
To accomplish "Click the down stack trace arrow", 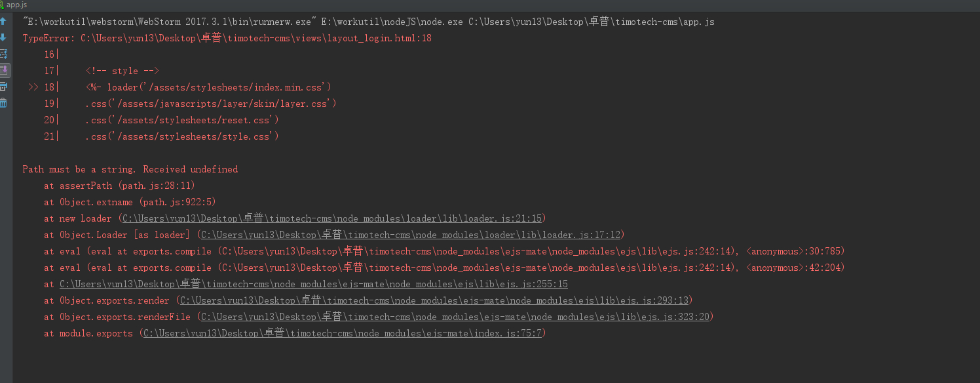I will tap(4, 37).
